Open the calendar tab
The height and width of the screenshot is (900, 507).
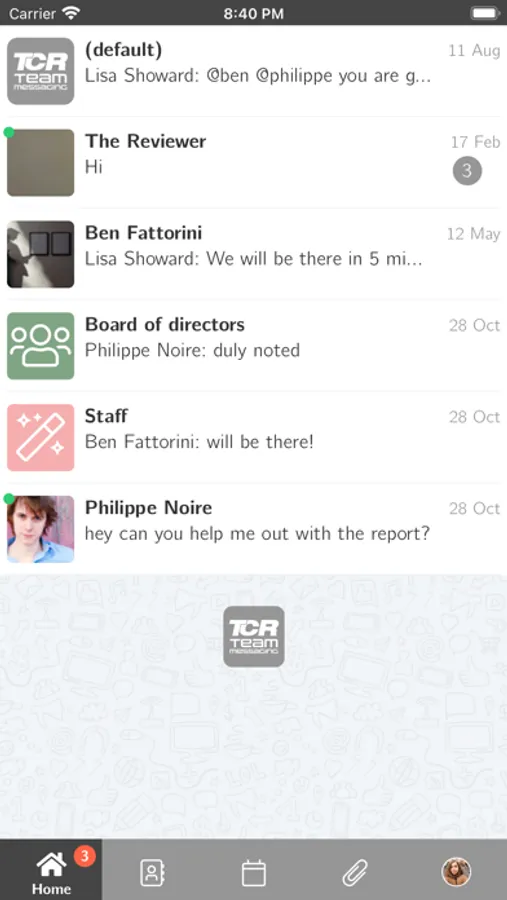(x=253, y=873)
